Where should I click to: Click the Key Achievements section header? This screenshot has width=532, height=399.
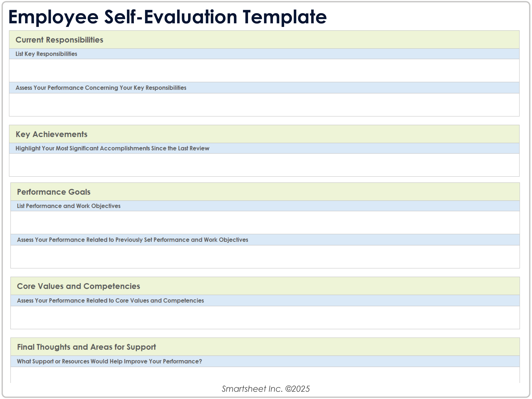point(51,134)
